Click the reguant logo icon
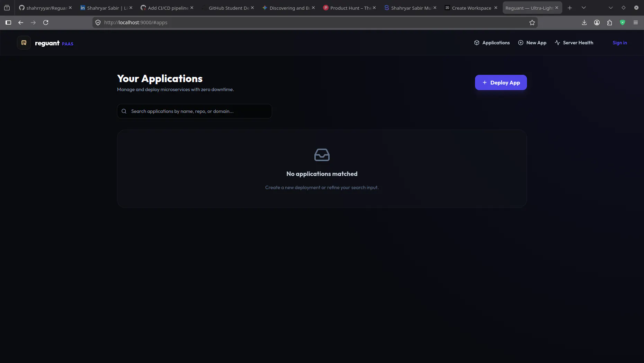Screen dimensions: 644x363 pos(24,43)
